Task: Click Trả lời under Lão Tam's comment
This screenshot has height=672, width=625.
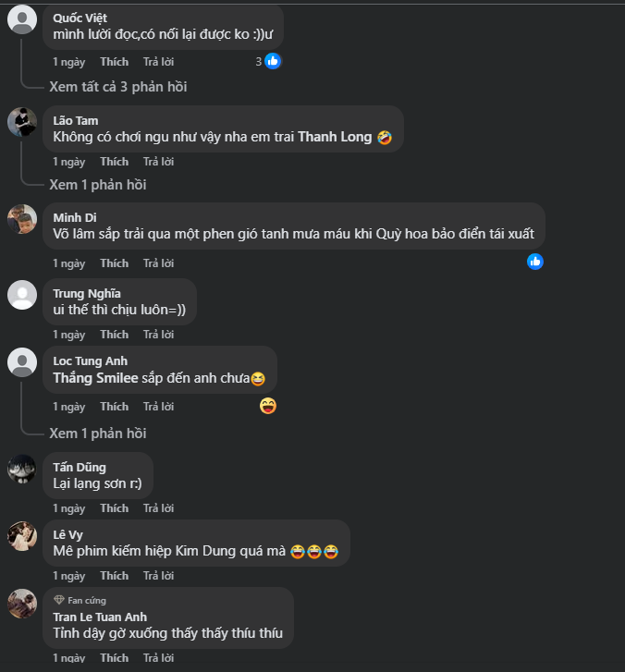Action: [x=158, y=162]
